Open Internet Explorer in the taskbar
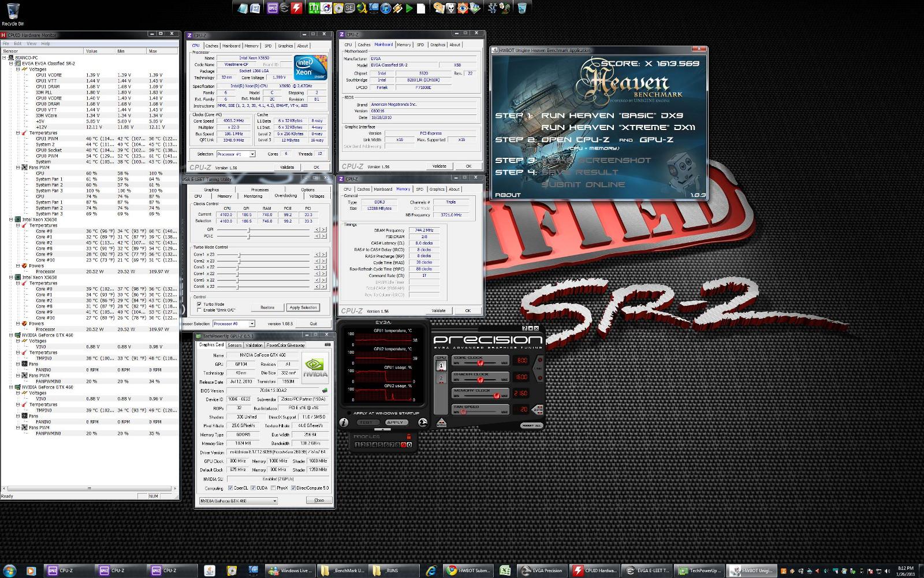This screenshot has width=924, height=578. 430,570
